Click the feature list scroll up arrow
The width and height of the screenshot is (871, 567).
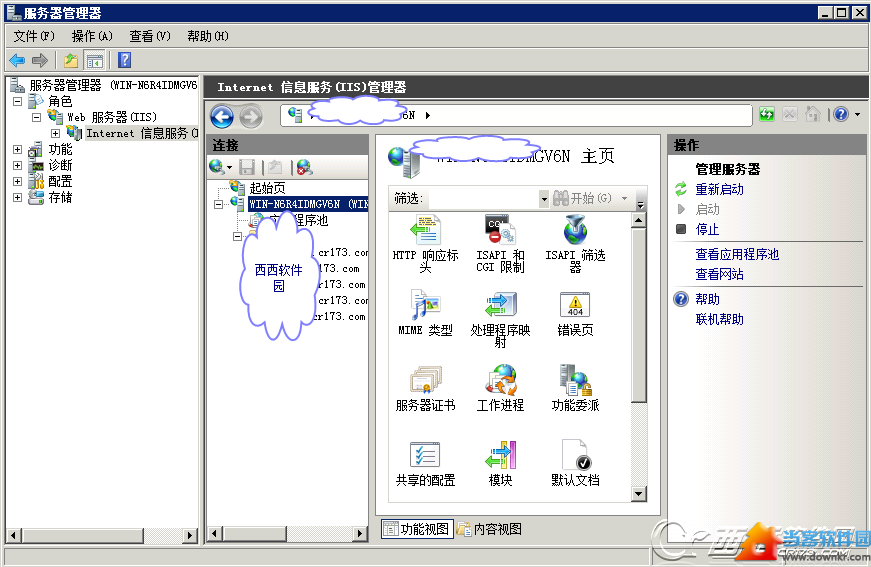tap(639, 220)
